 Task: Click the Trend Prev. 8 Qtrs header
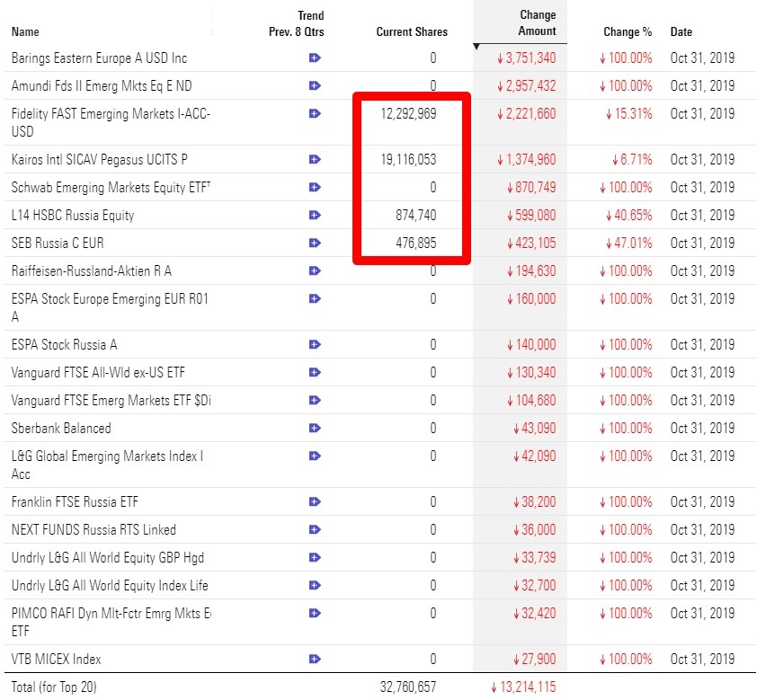point(297,23)
